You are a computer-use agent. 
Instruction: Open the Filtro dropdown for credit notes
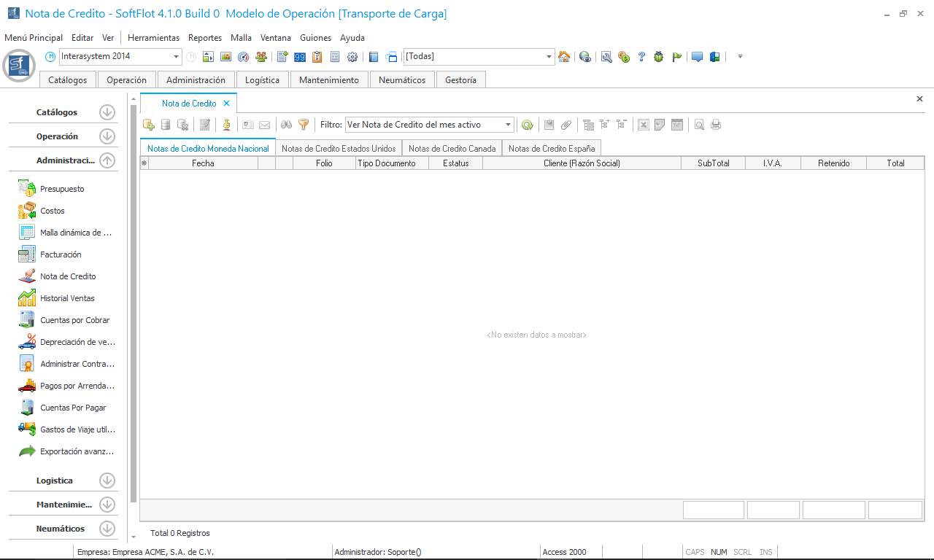(508, 125)
